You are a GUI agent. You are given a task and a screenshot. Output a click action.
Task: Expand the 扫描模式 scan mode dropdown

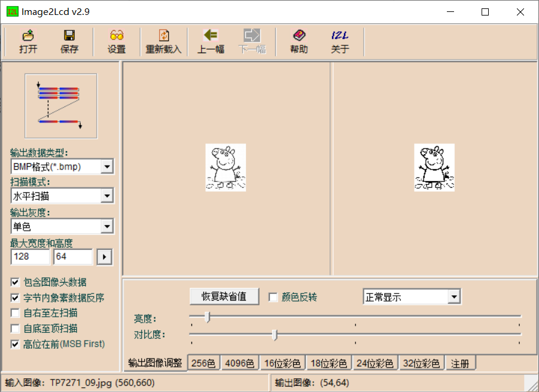pos(108,196)
